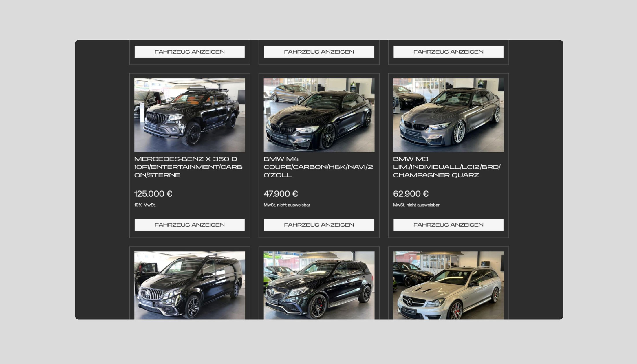Open the black Mercedes V-Class van photo
The width and height of the screenshot is (637, 364).
click(190, 285)
